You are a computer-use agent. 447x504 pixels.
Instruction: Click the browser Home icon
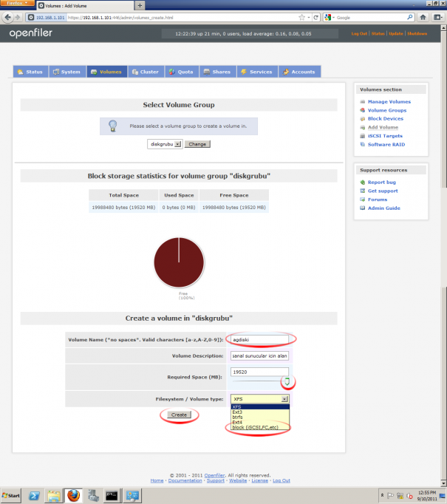click(x=423, y=17)
